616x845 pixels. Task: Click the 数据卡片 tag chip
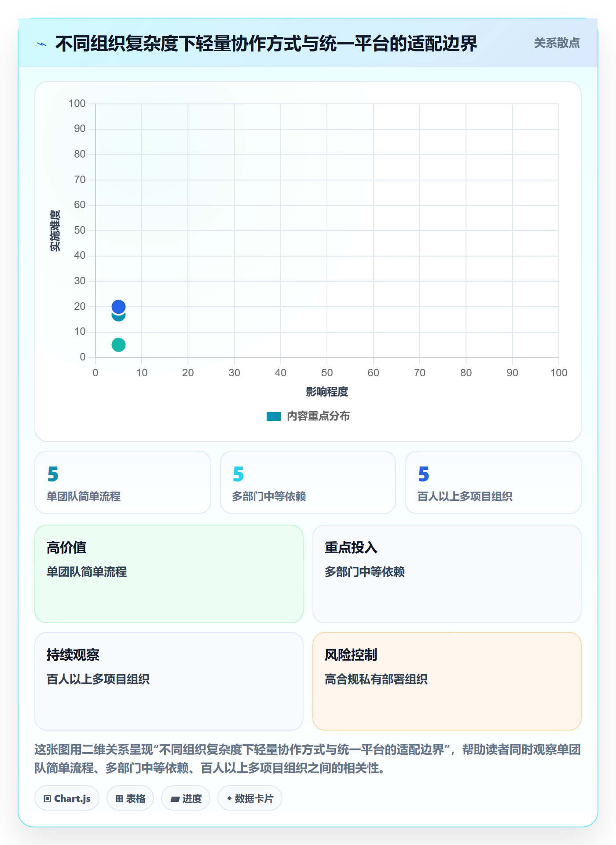coord(250,798)
